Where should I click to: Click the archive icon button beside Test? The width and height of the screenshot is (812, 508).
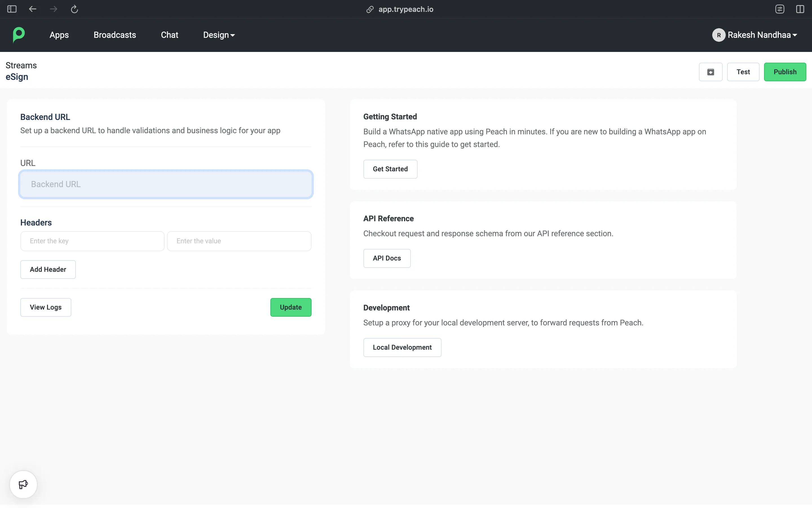[711, 72]
